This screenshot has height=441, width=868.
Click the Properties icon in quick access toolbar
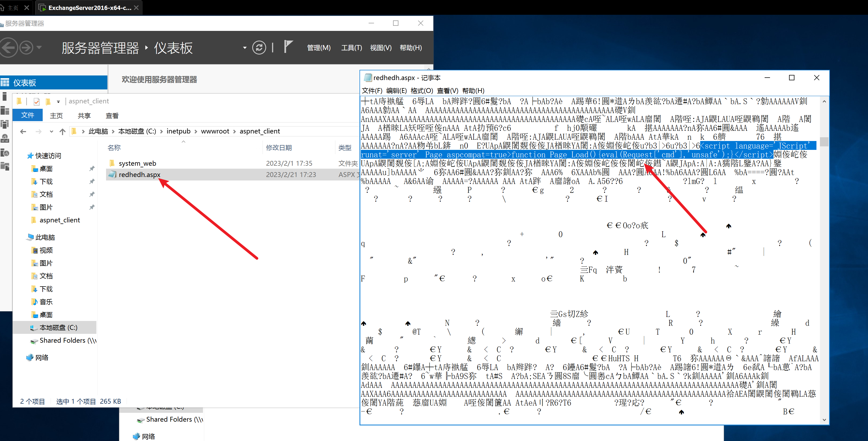click(37, 101)
